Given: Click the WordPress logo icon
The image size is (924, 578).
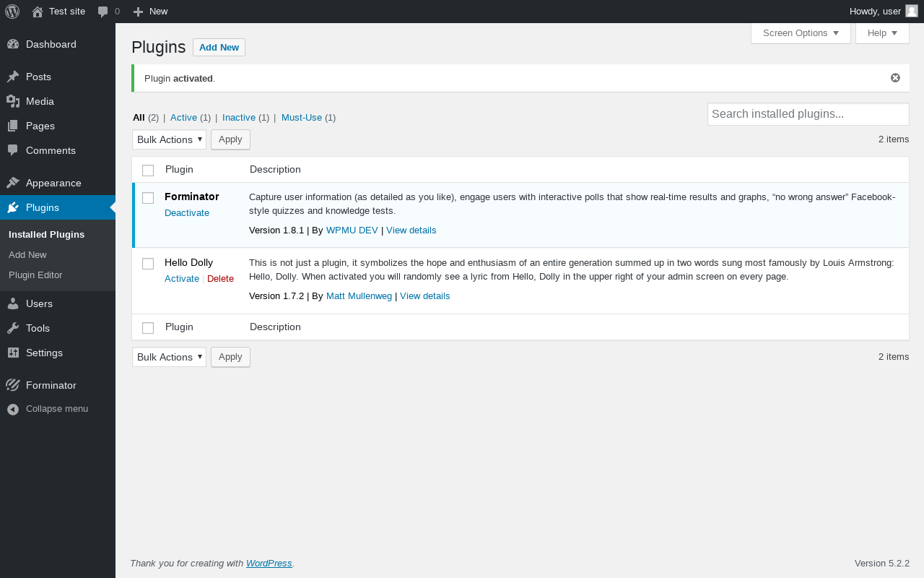Looking at the screenshot, I should click(x=12, y=12).
